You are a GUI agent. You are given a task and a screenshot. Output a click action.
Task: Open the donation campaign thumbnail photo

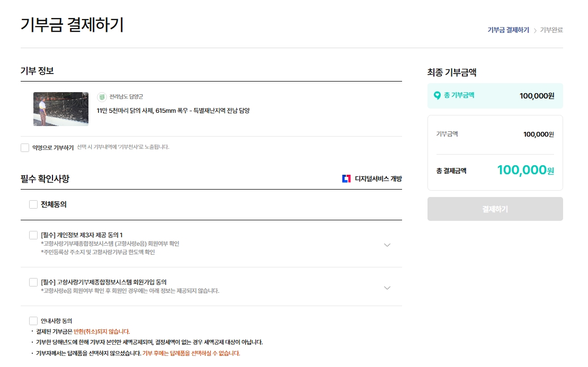61,109
